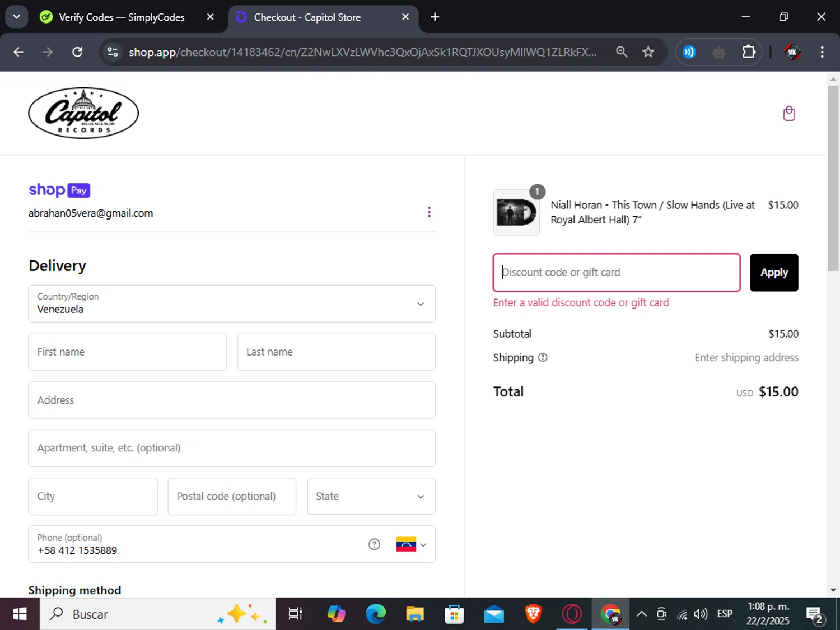The image size is (840, 630).
Task: Click into the Address field
Action: pyautogui.click(x=232, y=400)
